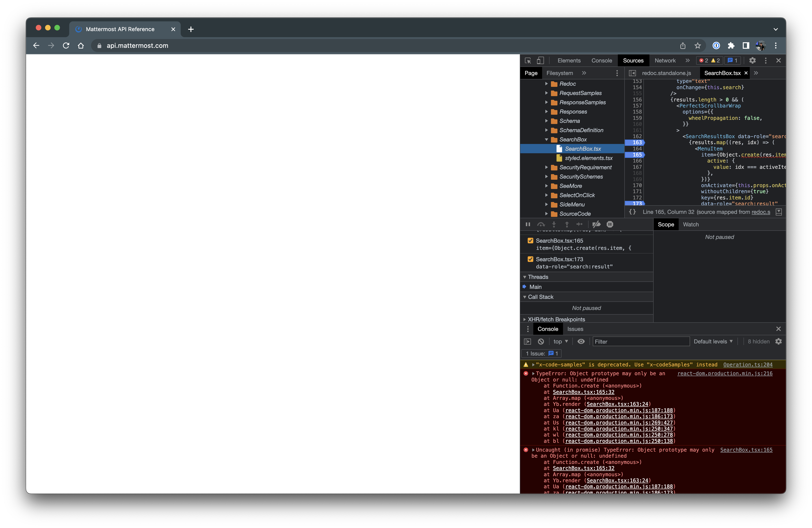Screen dimensions: 812x528
Task: Open the Default levels dropdown
Action: pos(713,341)
